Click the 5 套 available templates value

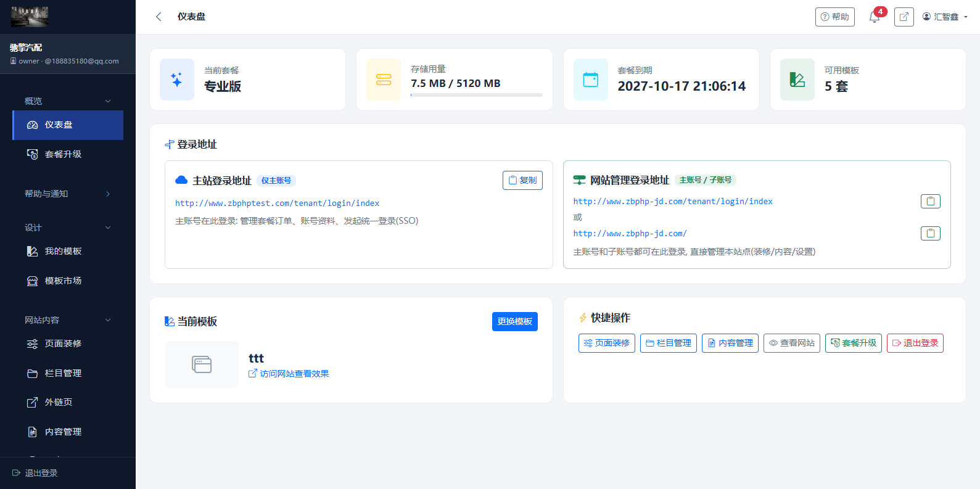point(836,86)
